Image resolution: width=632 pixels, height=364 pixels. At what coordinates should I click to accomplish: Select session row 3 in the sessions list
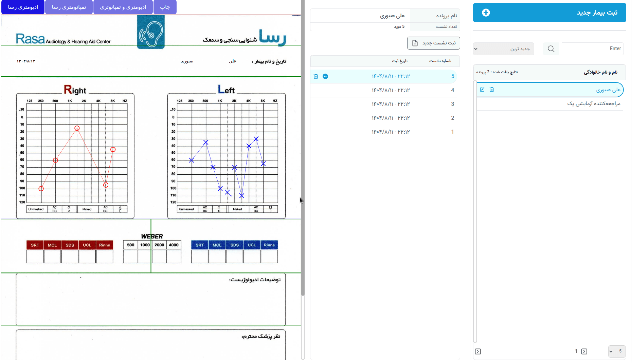pyautogui.click(x=384, y=104)
